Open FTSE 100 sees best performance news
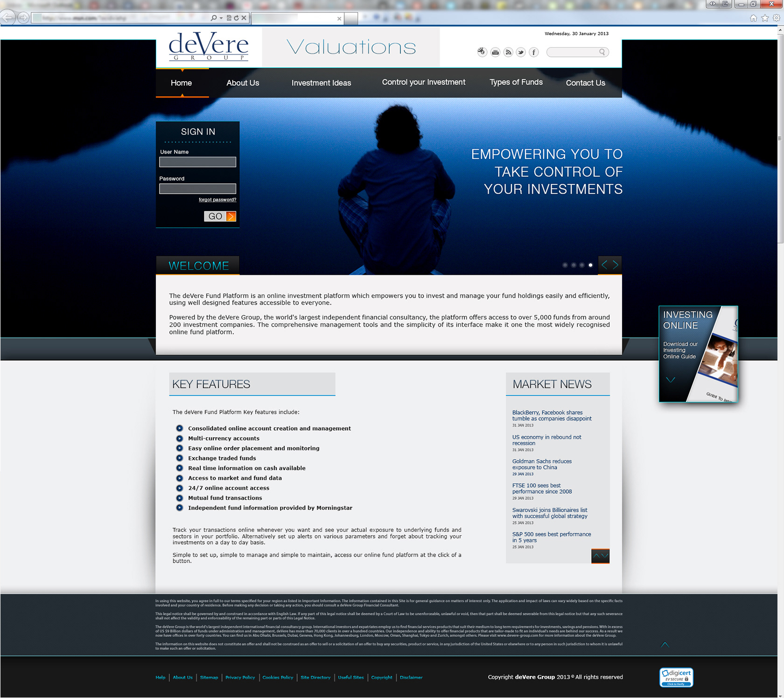This screenshot has height=698, width=784. (542, 489)
